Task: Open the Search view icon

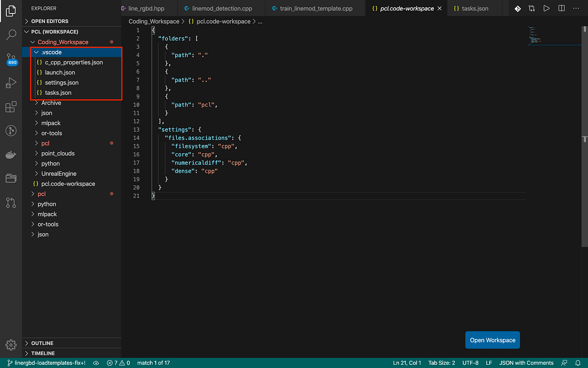Action: [x=11, y=35]
